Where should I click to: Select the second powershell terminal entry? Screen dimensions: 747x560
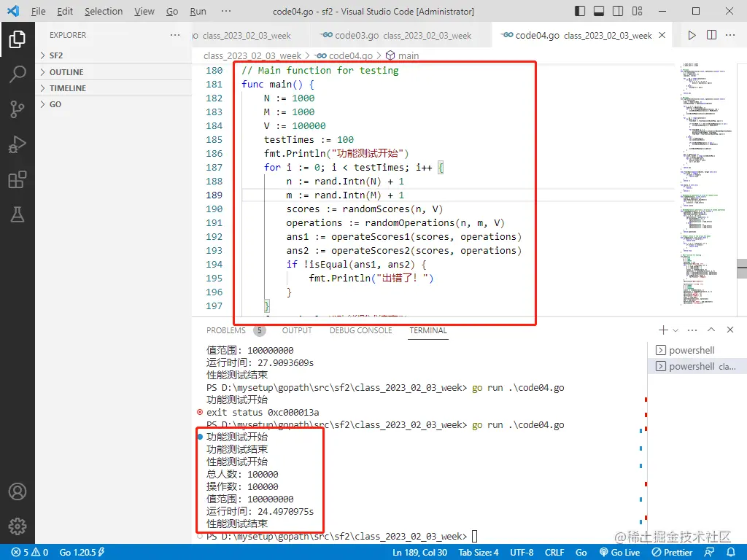tap(697, 366)
